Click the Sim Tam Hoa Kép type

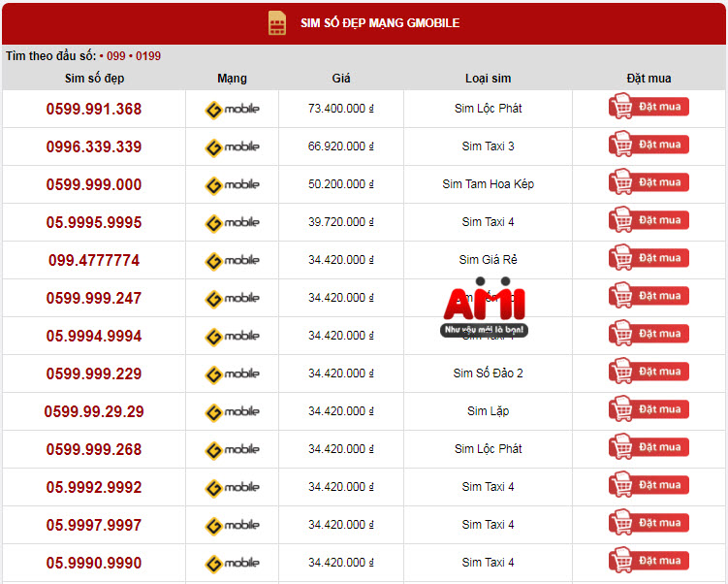click(488, 184)
